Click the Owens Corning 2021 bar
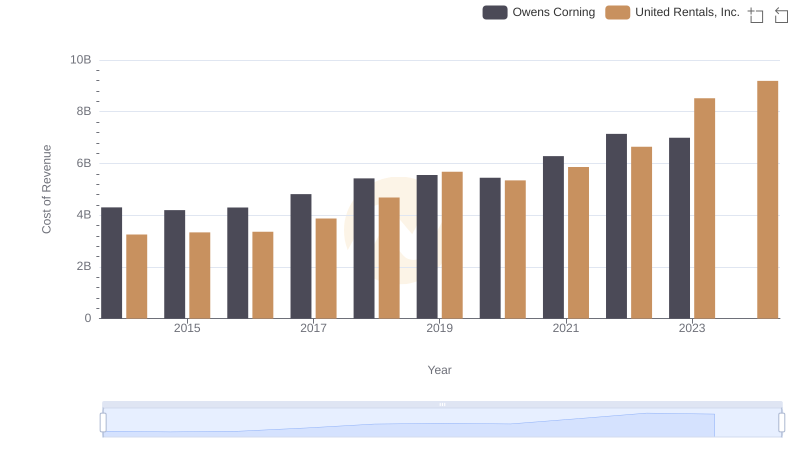The image size is (800, 461). (553, 237)
